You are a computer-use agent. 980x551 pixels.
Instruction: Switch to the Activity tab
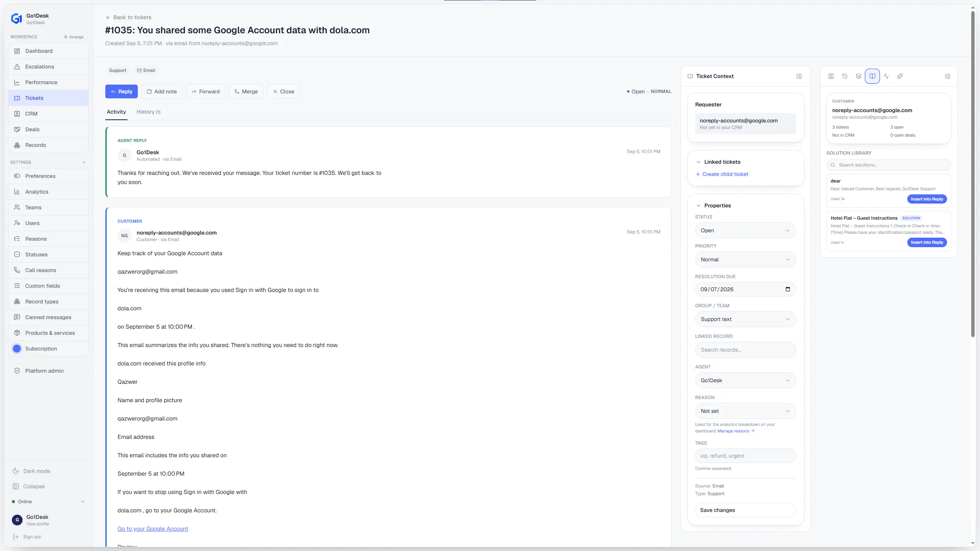coord(116,112)
